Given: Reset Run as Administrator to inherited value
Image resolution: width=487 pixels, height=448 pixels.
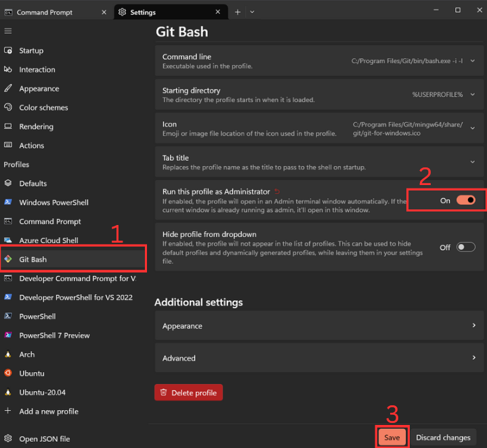Looking at the screenshot, I should 277,191.
